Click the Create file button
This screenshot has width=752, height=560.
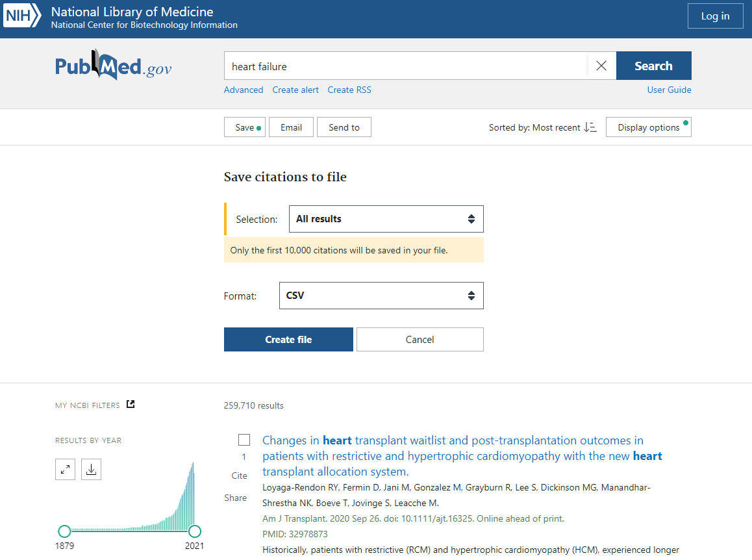click(x=288, y=339)
